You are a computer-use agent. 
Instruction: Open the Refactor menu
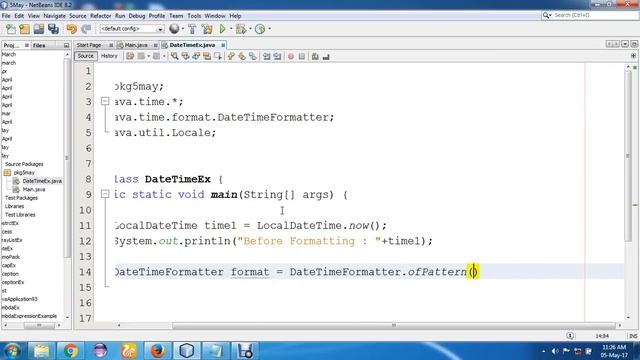100,16
